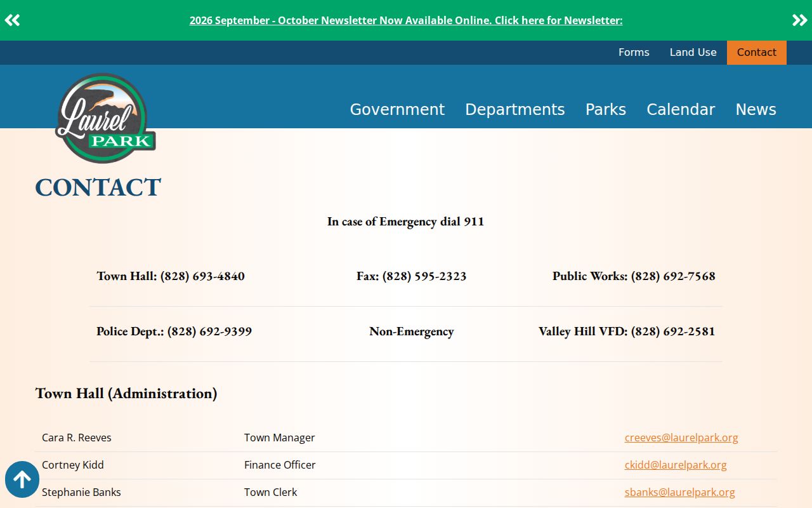Click the Fax: (828) 595-2323 text
The height and width of the screenshot is (508, 812).
coord(412,276)
